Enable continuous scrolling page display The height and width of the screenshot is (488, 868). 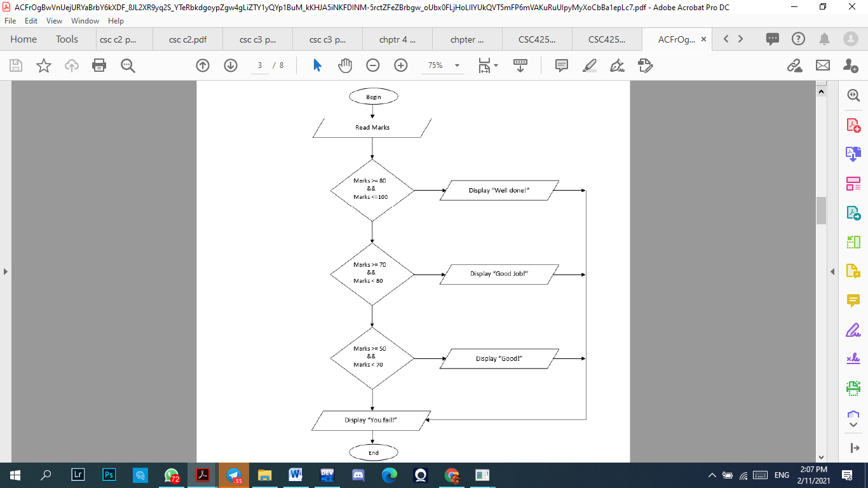pyautogui.click(x=520, y=65)
